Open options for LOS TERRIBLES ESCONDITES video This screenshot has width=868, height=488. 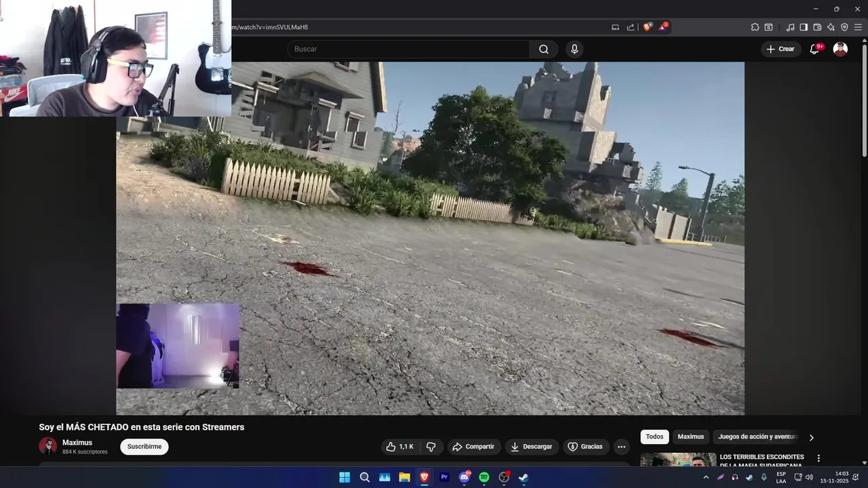[818, 458]
